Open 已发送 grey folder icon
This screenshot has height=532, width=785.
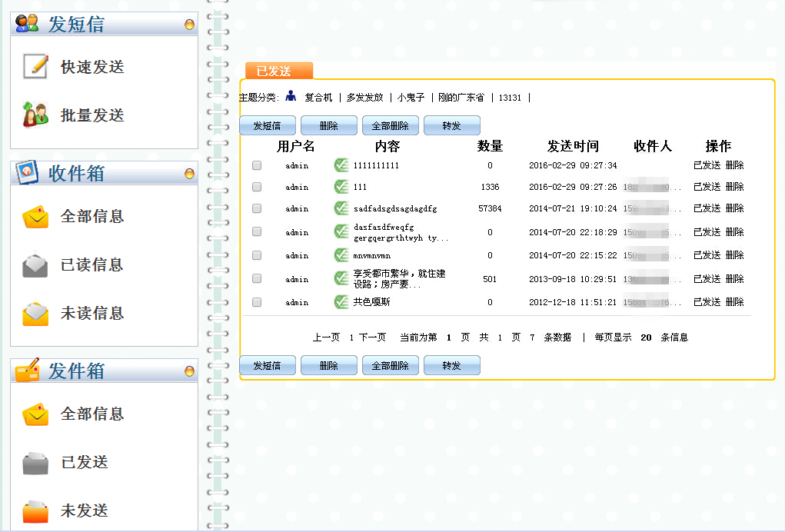(35, 463)
